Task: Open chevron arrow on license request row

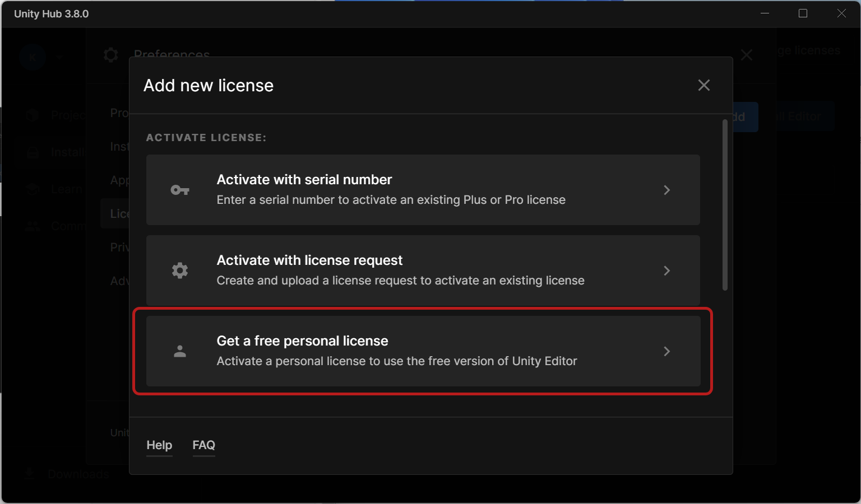Action: pos(667,270)
